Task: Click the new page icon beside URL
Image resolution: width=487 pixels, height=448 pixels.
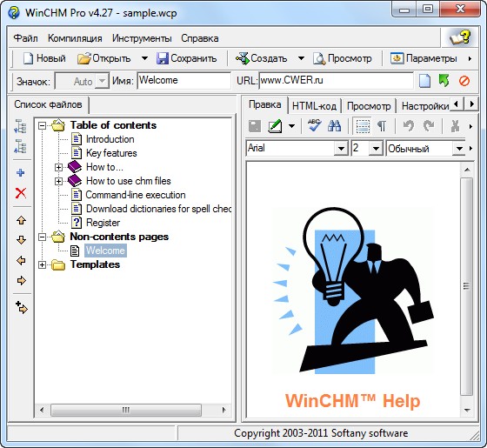Action: (424, 81)
